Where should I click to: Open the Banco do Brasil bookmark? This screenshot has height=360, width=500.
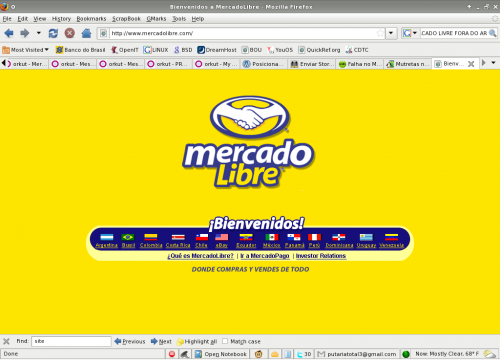[x=80, y=50]
